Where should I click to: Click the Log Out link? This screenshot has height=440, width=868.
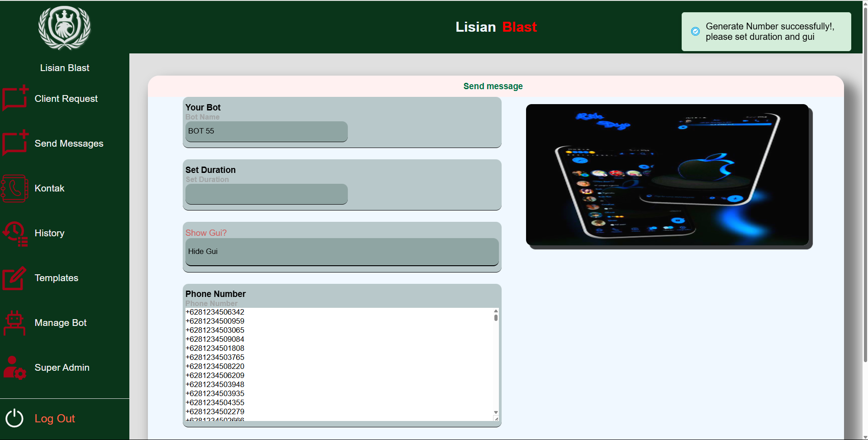[55, 419]
